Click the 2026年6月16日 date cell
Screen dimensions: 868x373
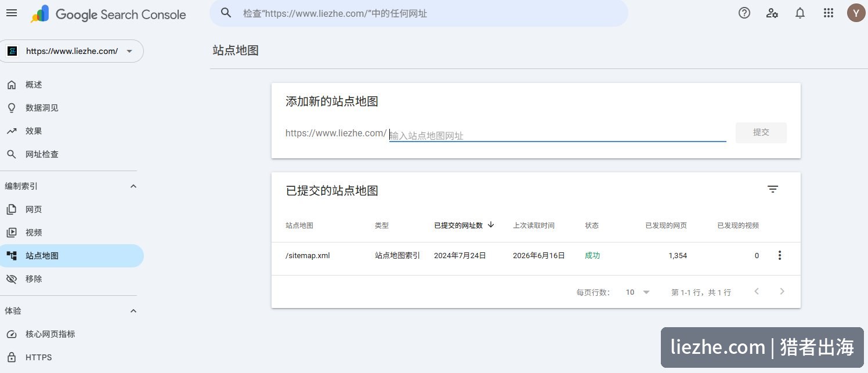(x=539, y=255)
